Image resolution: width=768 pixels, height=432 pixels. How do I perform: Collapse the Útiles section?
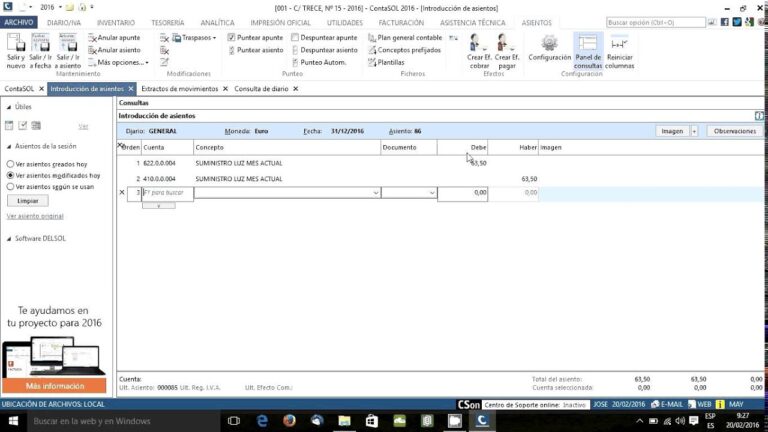pyautogui.click(x=9, y=107)
